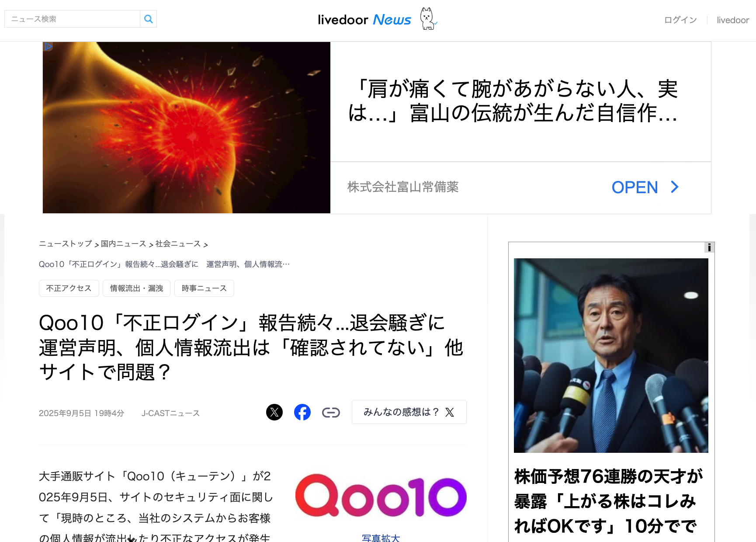Viewport: 756px width, 542px height.
Task: Focus the ニュース検索 search field
Action: click(72, 19)
